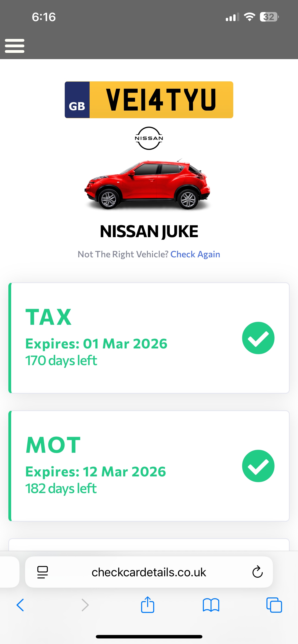Tap the TAX green checkmark

pos(258,338)
